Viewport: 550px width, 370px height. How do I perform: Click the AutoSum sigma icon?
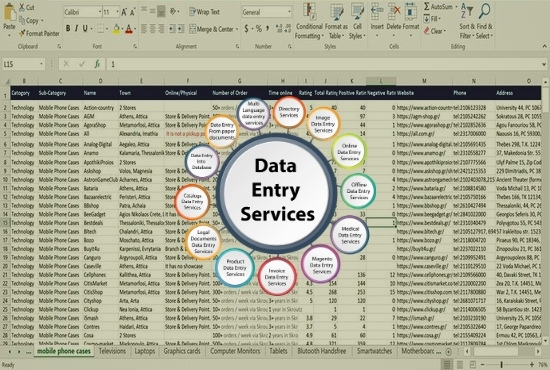(427, 6)
